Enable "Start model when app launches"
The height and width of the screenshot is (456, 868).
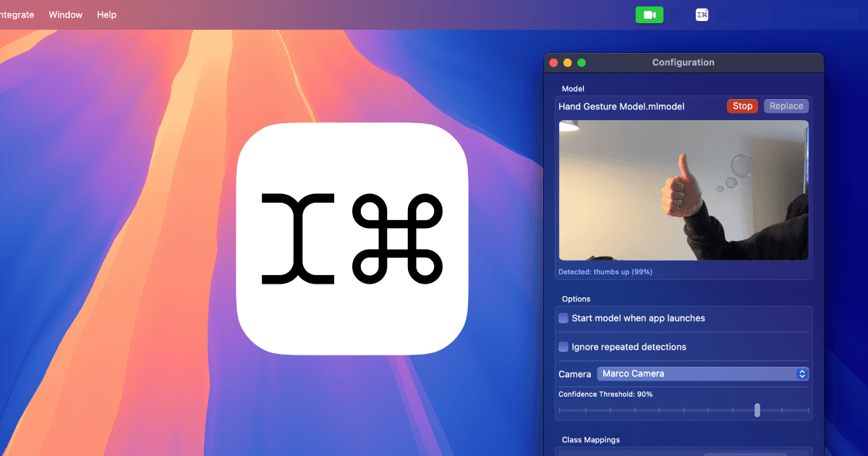coord(563,318)
